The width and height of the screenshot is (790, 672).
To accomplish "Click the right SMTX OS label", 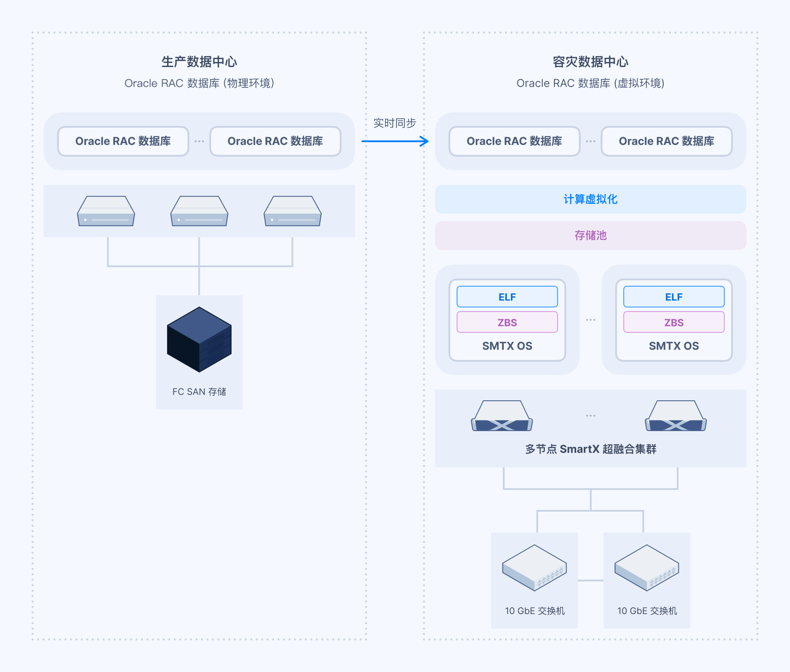I will point(674,346).
